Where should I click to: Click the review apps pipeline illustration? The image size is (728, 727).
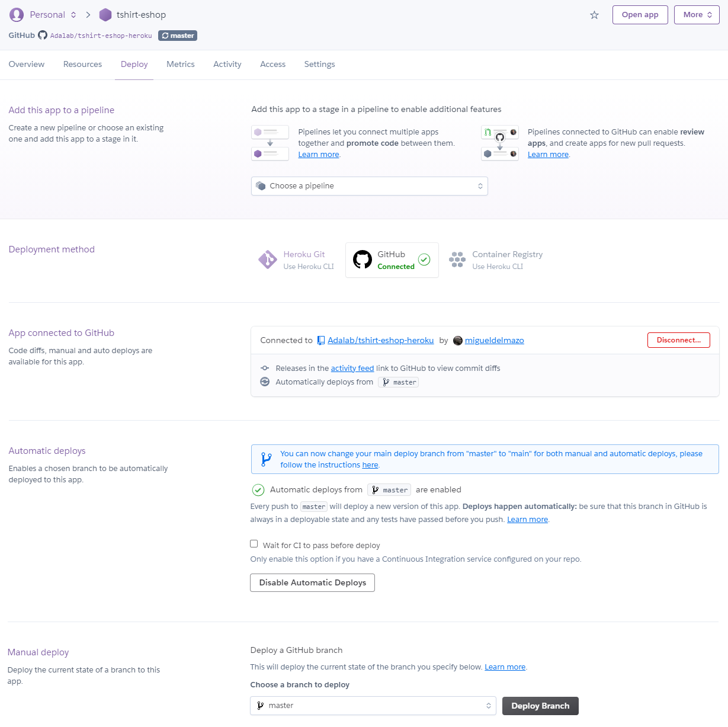500,143
